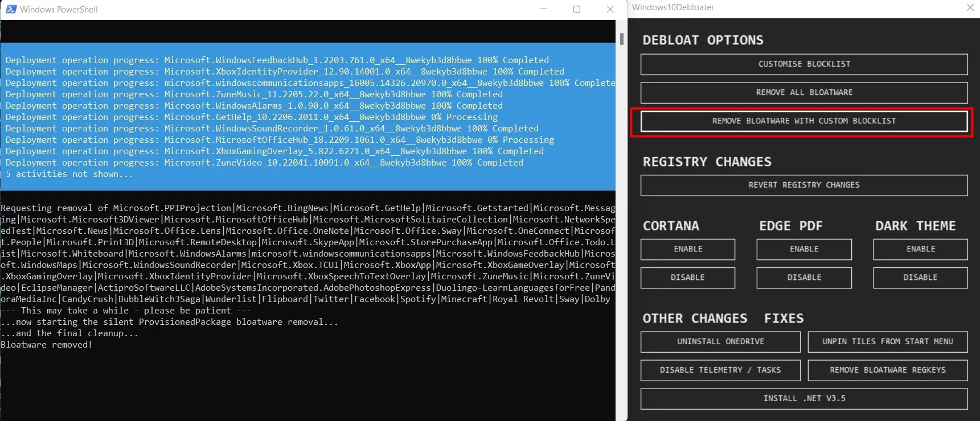This screenshot has width=980, height=421.
Task: Disable Cortana
Action: [x=688, y=278]
